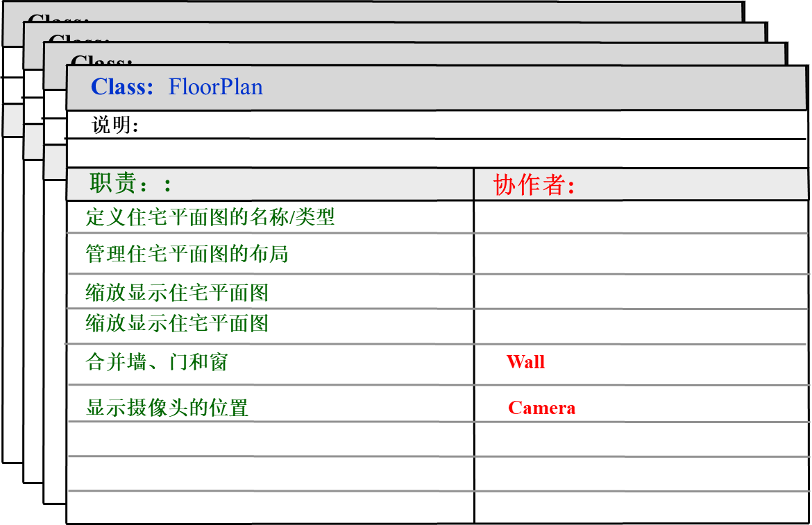Click the empty collaborator cell below Camera
This screenshot has height=525, width=812.
[640, 439]
